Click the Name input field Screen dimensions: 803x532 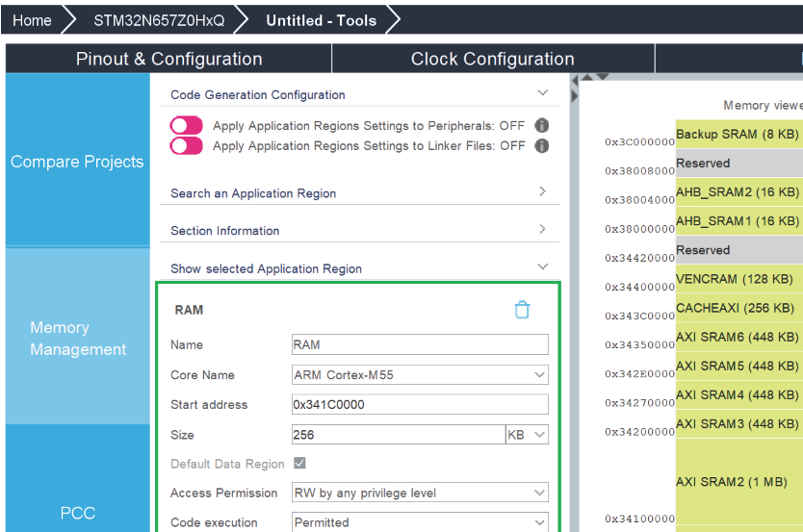tap(420, 344)
